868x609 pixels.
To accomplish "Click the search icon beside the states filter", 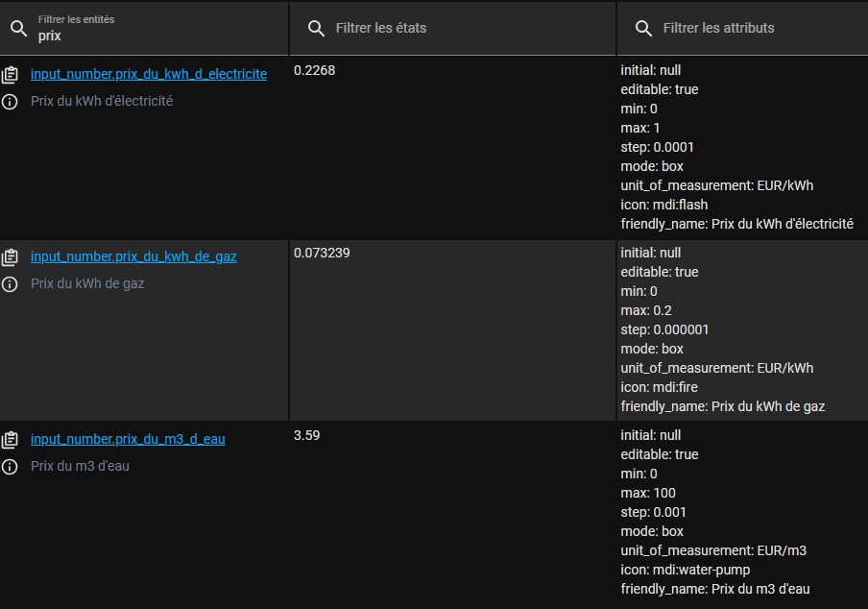I will pos(316,29).
